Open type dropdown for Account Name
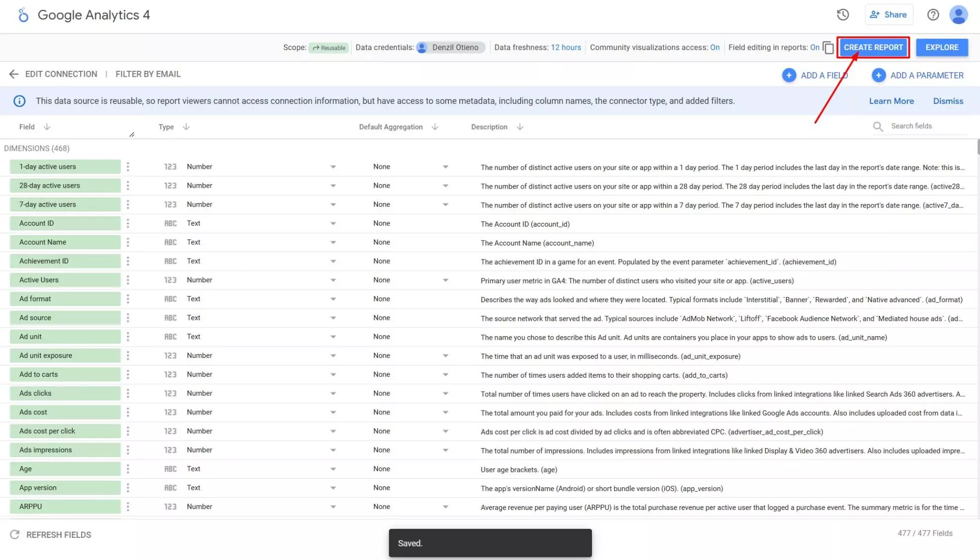Screen dimensions: 980x560 coord(333,243)
